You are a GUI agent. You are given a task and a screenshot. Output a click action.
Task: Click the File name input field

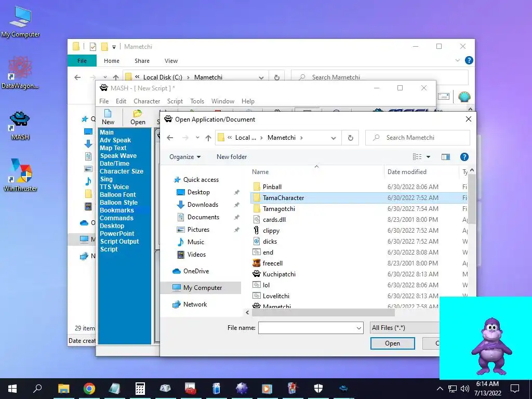point(307,328)
